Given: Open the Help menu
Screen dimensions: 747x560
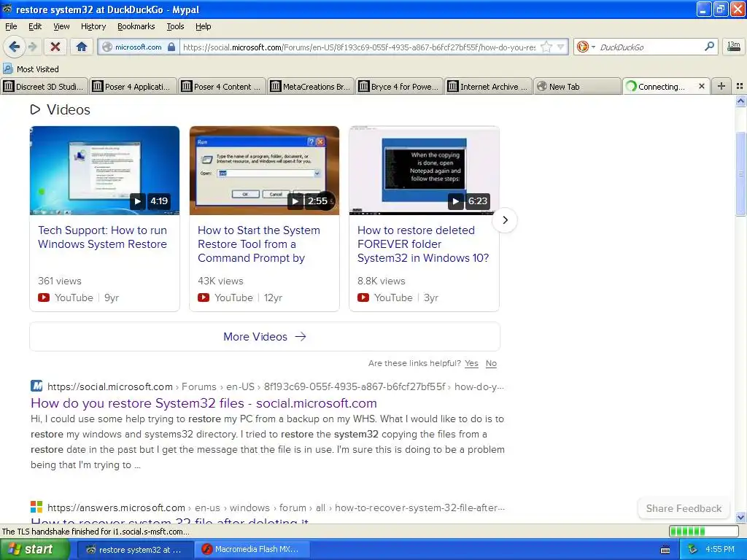Looking at the screenshot, I should pyautogui.click(x=203, y=26).
